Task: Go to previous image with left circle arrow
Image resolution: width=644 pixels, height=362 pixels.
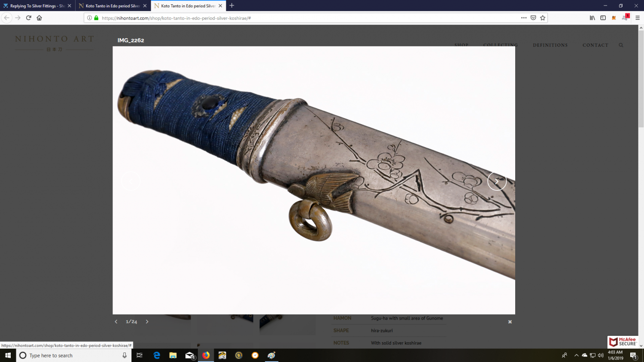Action: (131, 181)
